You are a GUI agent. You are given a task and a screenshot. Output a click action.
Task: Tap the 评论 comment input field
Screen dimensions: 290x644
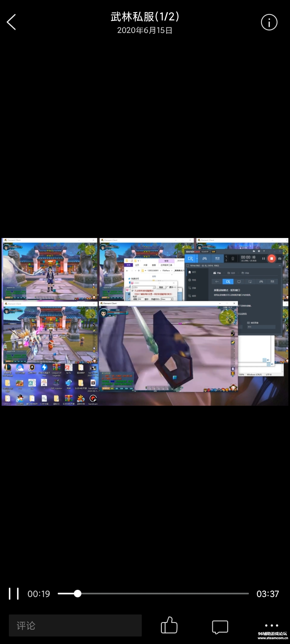pos(75,625)
